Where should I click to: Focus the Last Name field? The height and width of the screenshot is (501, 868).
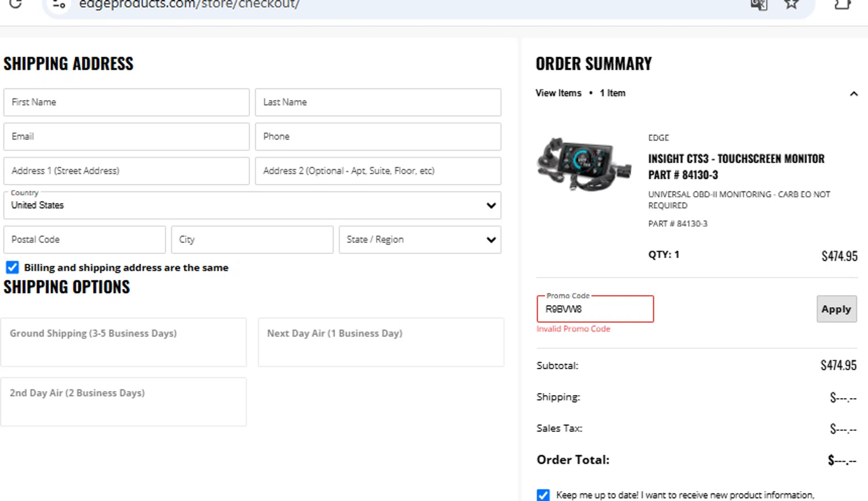pos(378,102)
